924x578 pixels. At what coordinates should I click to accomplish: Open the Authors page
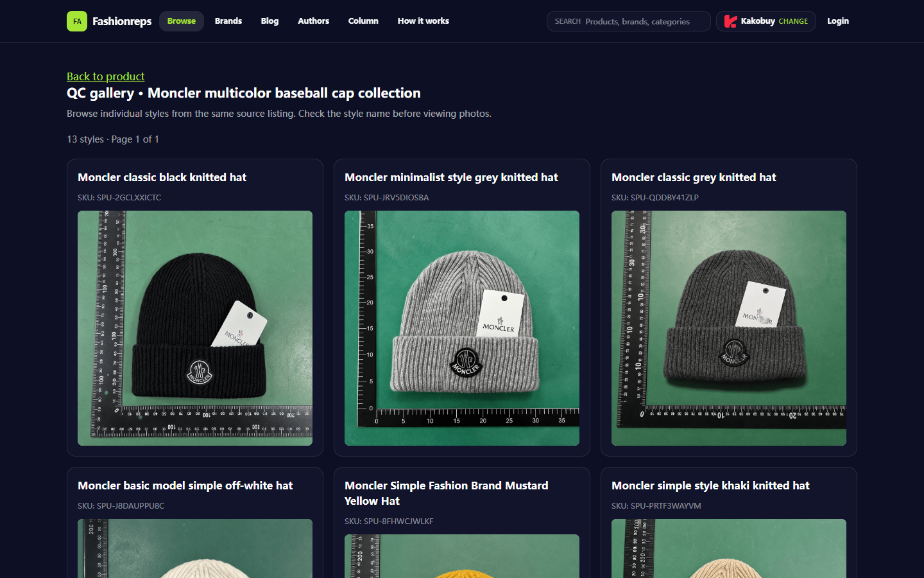click(314, 21)
